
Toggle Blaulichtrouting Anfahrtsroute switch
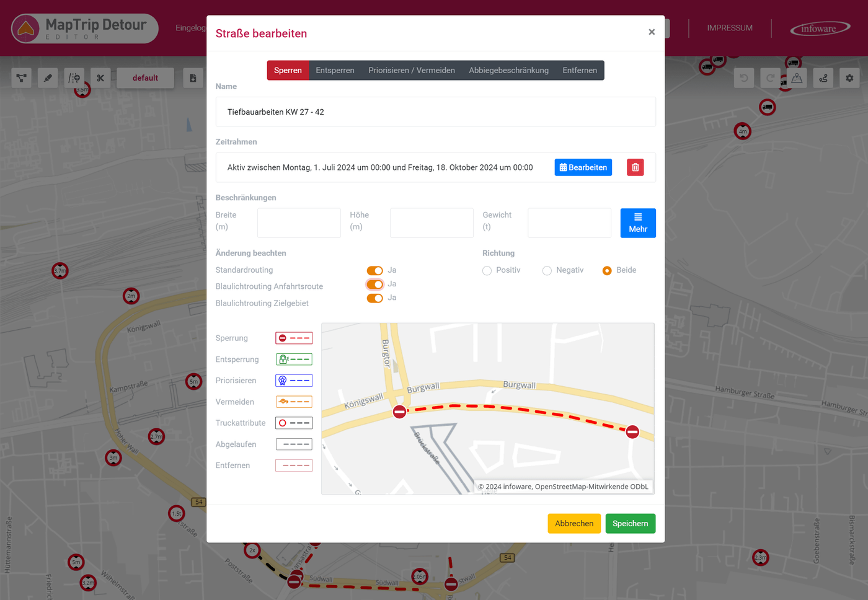tap(374, 285)
